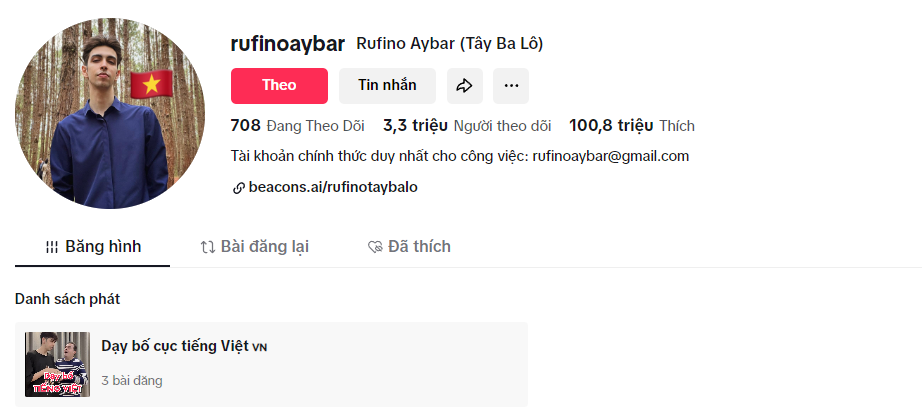Click the link chain icon
922x415 pixels.
(238, 187)
